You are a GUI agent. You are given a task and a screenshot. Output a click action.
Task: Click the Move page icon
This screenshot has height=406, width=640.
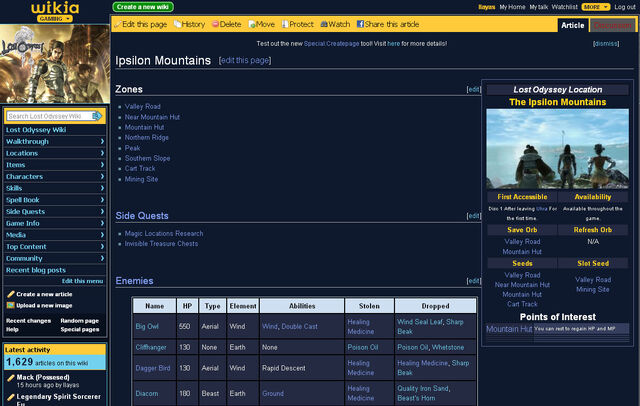[252, 24]
